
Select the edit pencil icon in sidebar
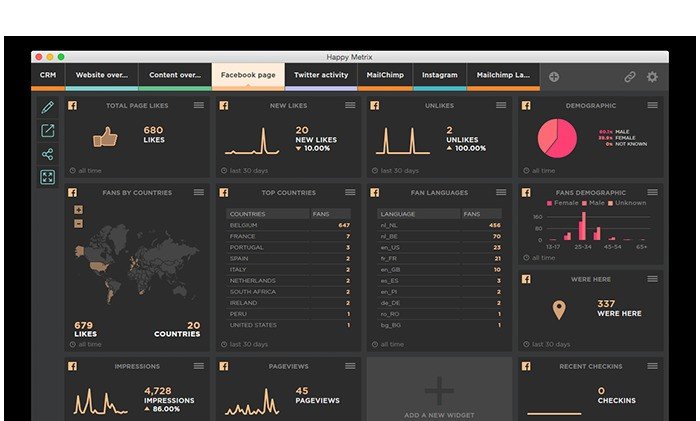pos(48,107)
